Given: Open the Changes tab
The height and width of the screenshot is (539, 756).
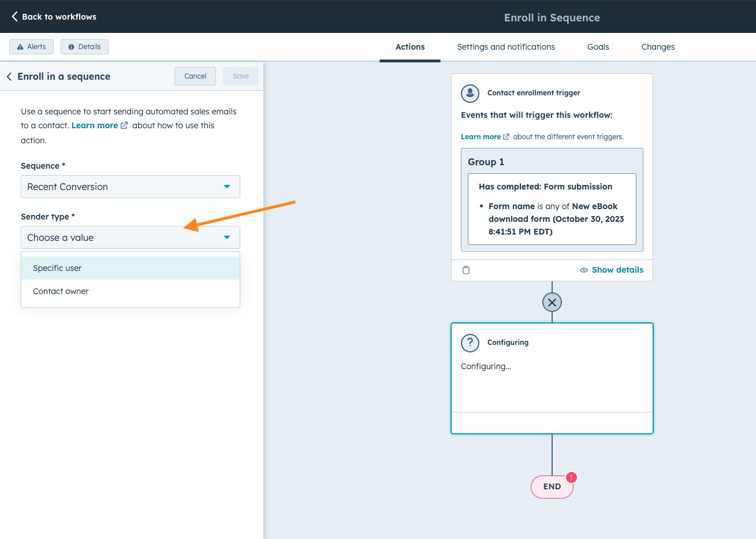Looking at the screenshot, I should pos(658,47).
